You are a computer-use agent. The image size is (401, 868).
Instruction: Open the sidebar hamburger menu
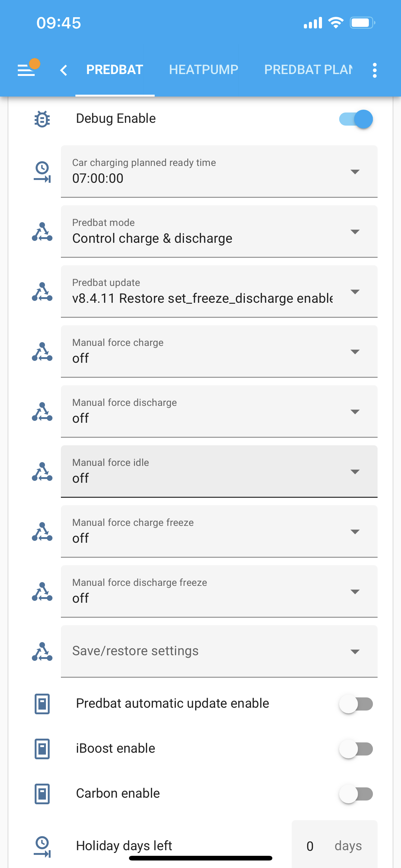tap(27, 70)
